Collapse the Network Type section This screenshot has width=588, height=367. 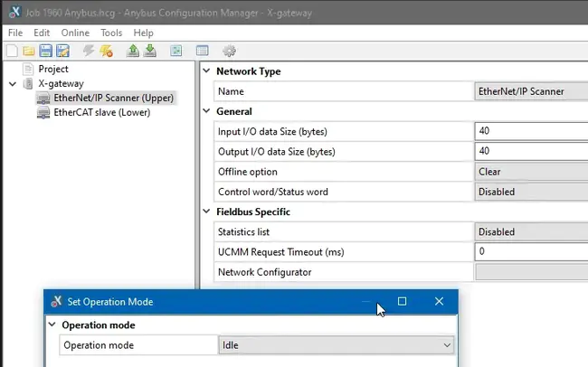coord(206,71)
